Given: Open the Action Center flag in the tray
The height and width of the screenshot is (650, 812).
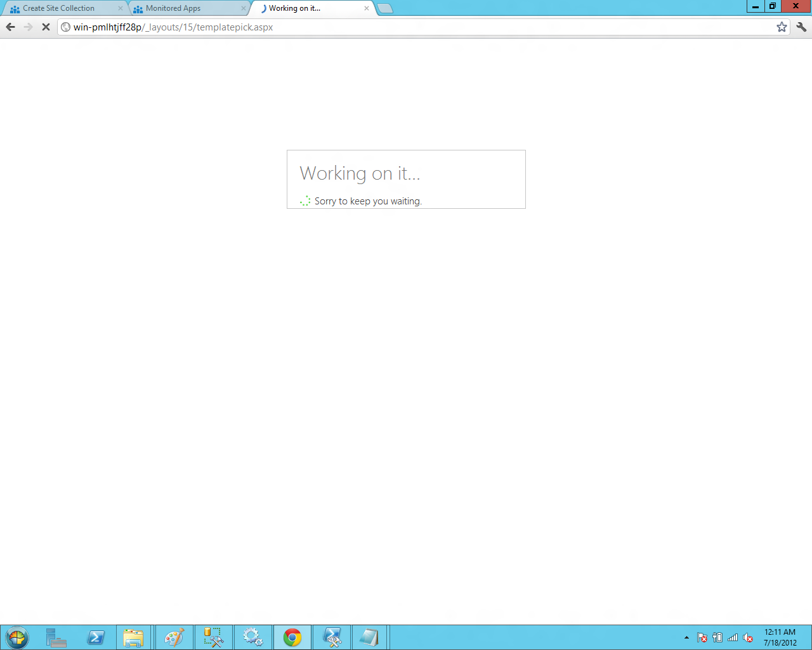Looking at the screenshot, I should coord(702,637).
